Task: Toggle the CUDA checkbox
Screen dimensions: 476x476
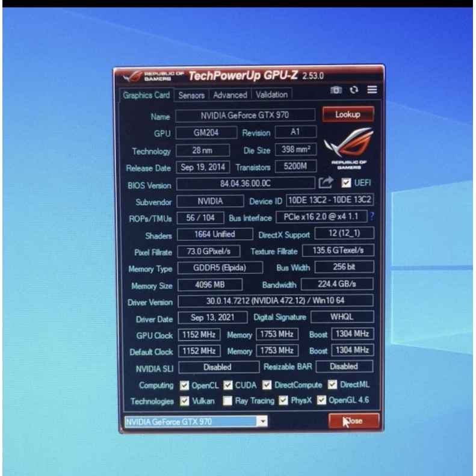Action: click(228, 385)
